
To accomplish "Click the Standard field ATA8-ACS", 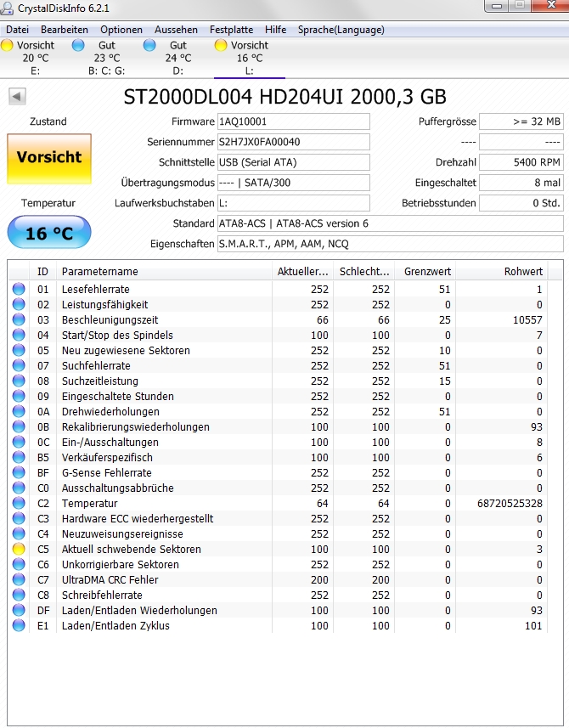I will (x=391, y=223).
